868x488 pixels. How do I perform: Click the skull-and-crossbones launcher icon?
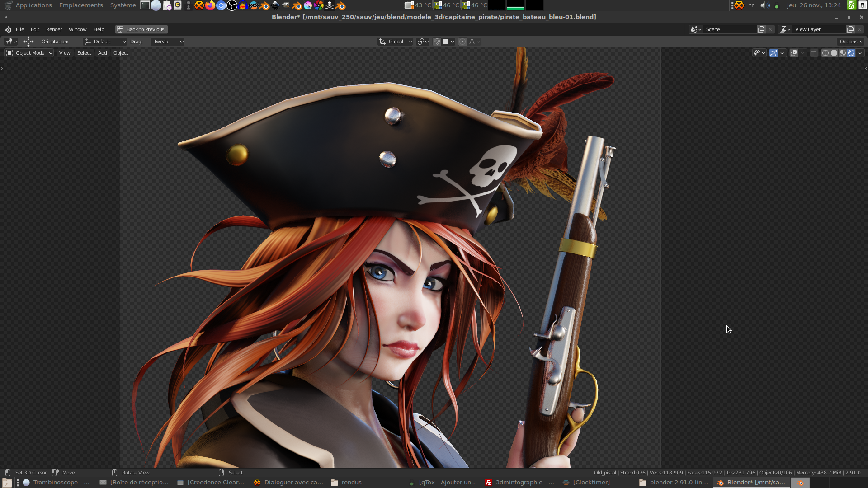[330, 5]
